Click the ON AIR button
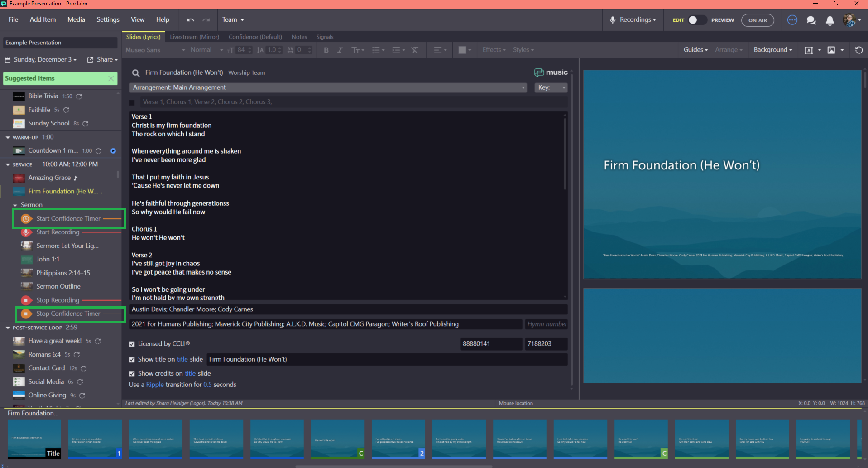This screenshot has height=468, width=868. pos(758,20)
